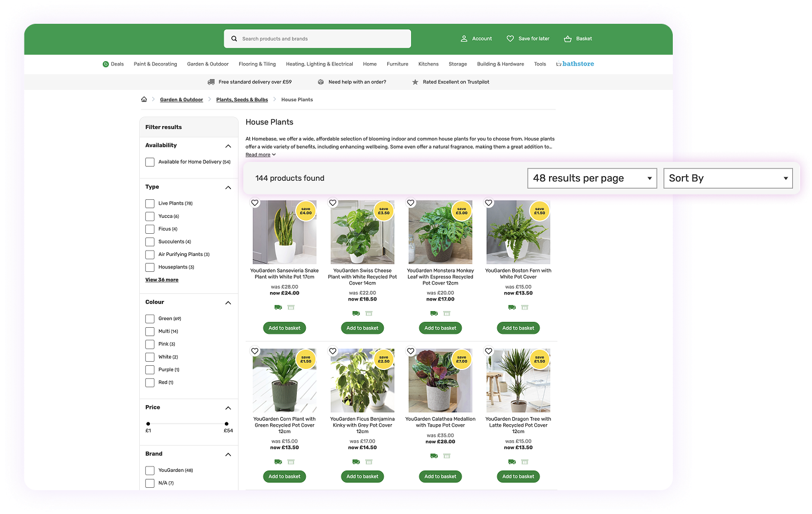Viewport: 812px width, 514px height.
Task: Click the save £7.00 badge
Action: click(462, 359)
